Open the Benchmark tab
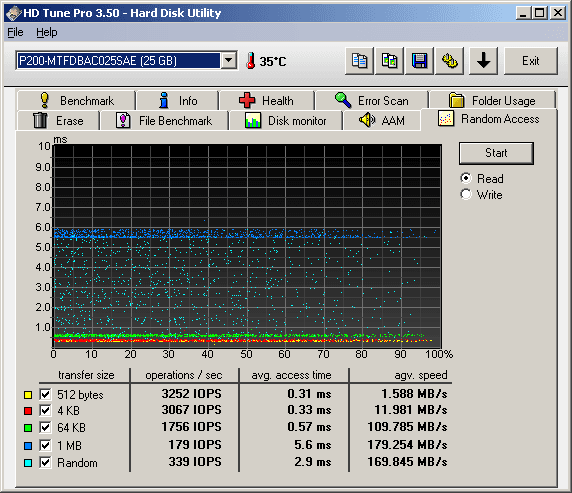Viewport: 572px width, 493px height. pos(76,100)
